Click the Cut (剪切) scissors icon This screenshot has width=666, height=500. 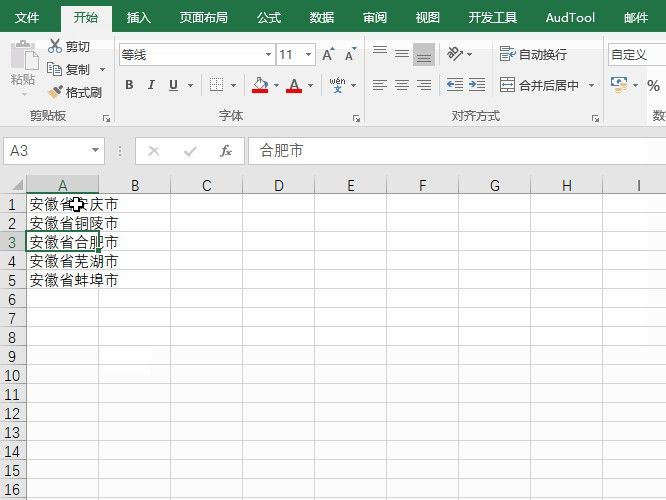point(55,46)
